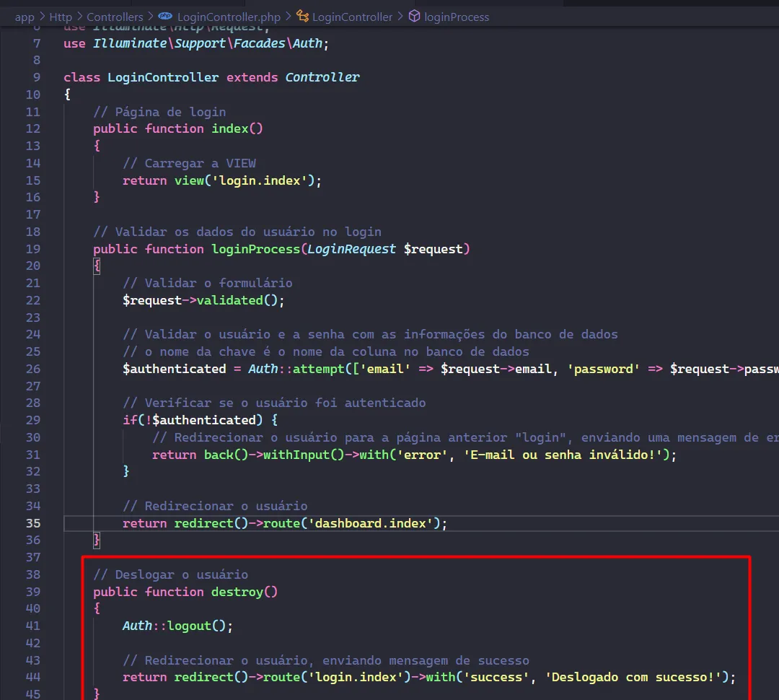The height and width of the screenshot is (700, 779).
Task: Click the loginProcess method cube icon
Action: tap(414, 16)
